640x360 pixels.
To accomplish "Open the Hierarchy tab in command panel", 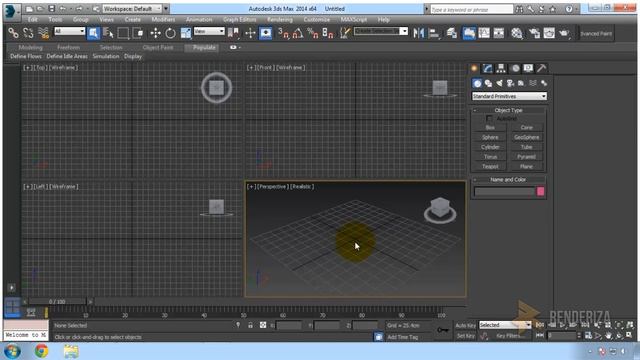I will click(x=501, y=68).
